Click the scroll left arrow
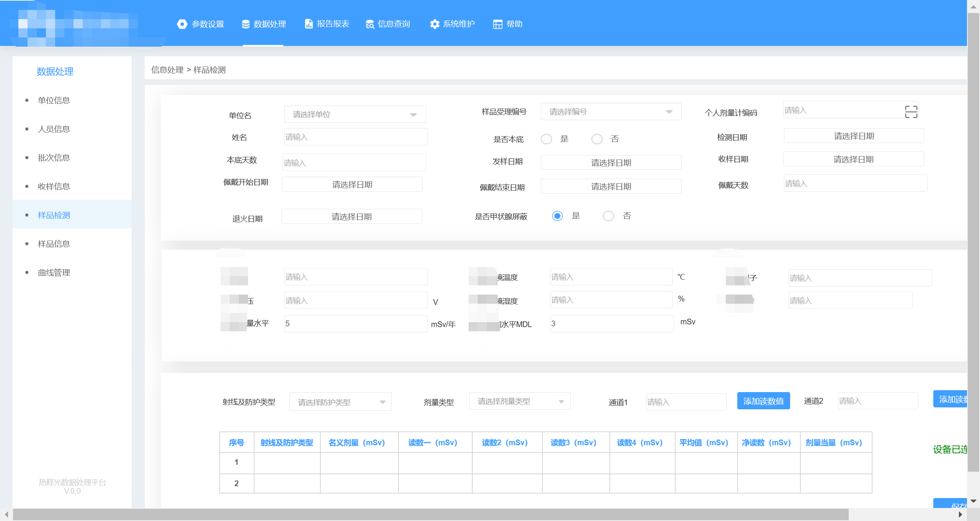This screenshot has height=521, width=980. point(7,514)
